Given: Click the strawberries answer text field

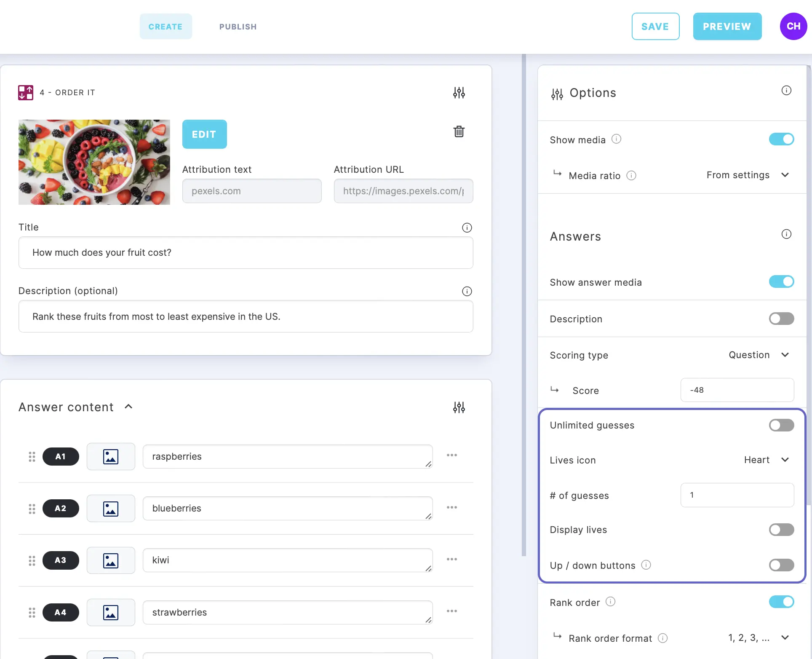Looking at the screenshot, I should [288, 612].
